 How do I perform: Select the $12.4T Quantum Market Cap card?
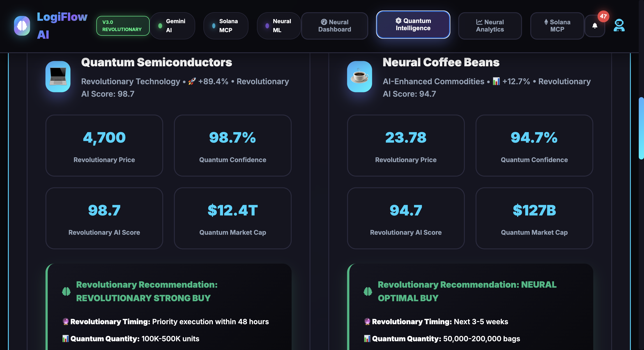coord(232,218)
